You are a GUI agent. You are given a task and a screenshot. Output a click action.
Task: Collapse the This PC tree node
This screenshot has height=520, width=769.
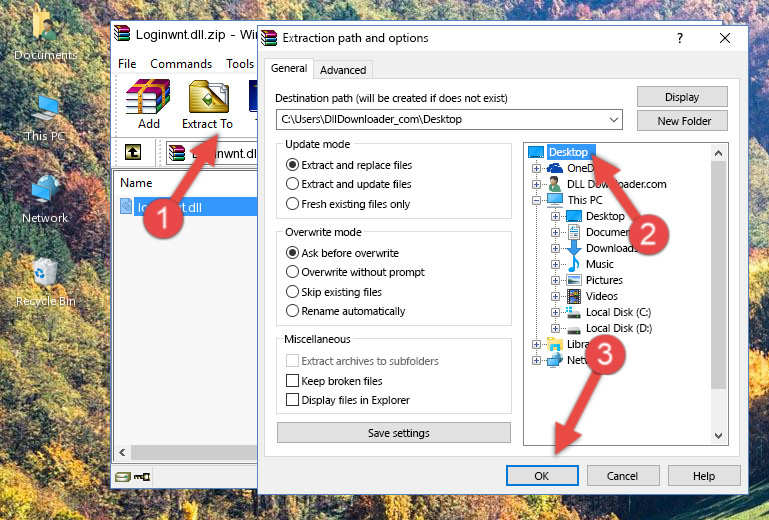pos(537,200)
